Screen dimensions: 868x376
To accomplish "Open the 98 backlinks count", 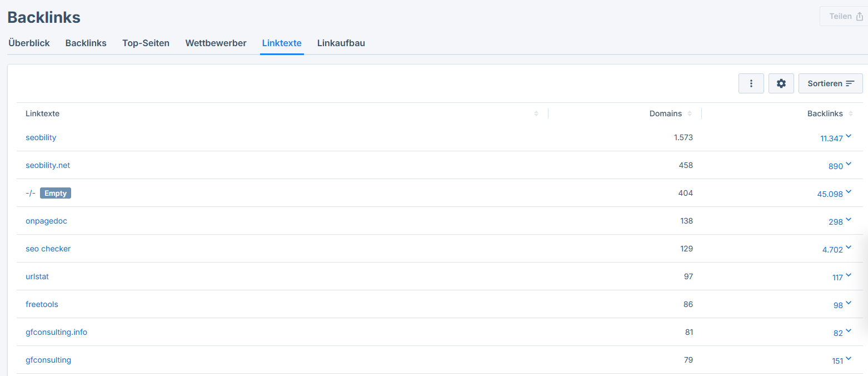I will point(838,305).
